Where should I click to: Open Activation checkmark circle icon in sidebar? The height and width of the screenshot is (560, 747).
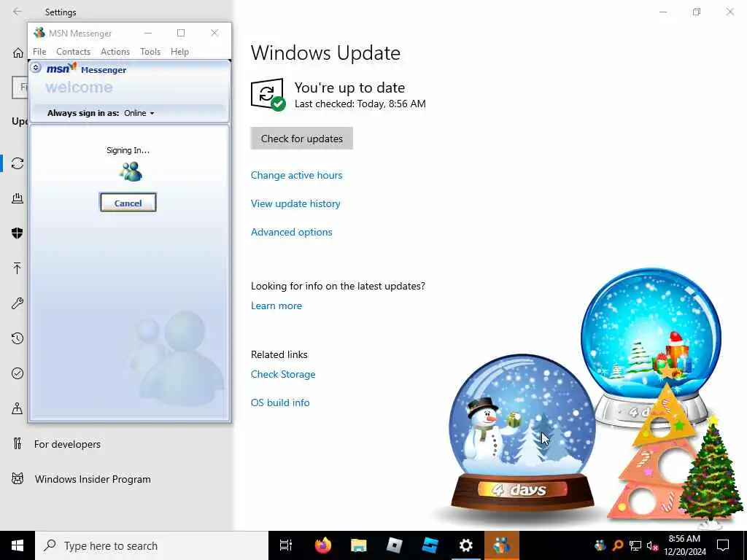[x=18, y=373]
